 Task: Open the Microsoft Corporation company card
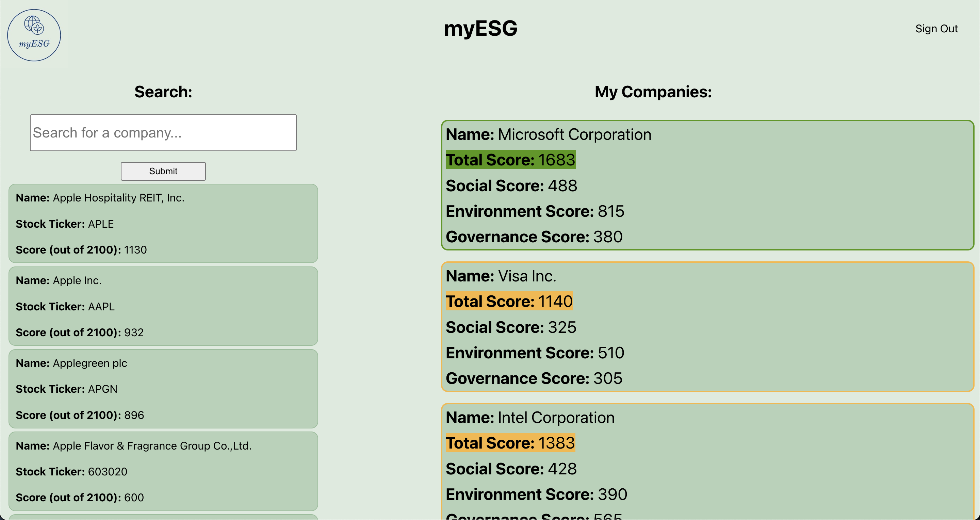[x=707, y=185]
